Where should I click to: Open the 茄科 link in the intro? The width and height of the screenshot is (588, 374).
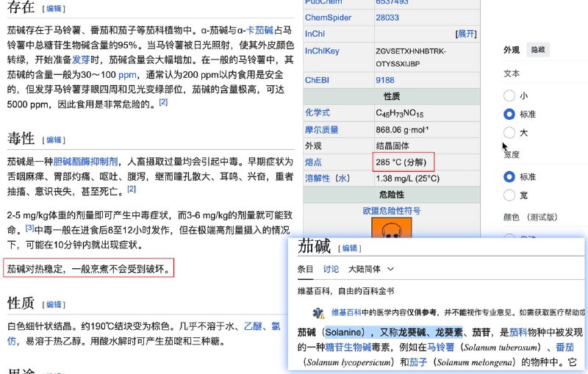coord(518,332)
